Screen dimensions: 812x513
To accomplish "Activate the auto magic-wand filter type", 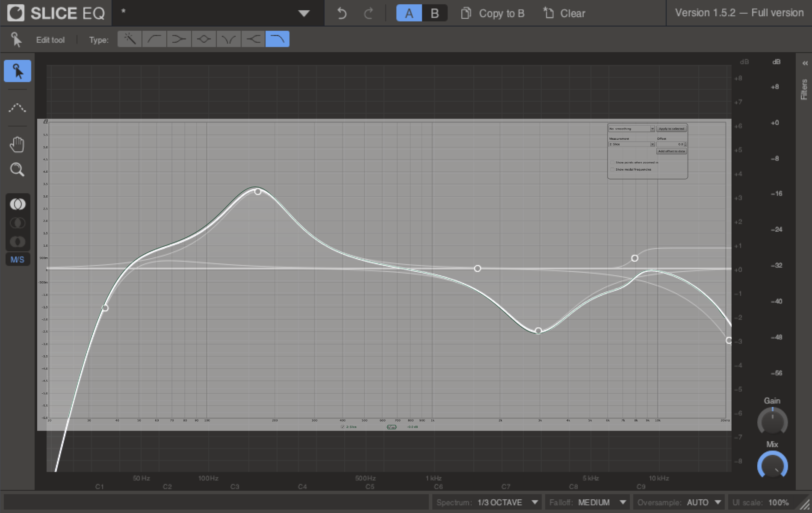I will click(x=130, y=39).
